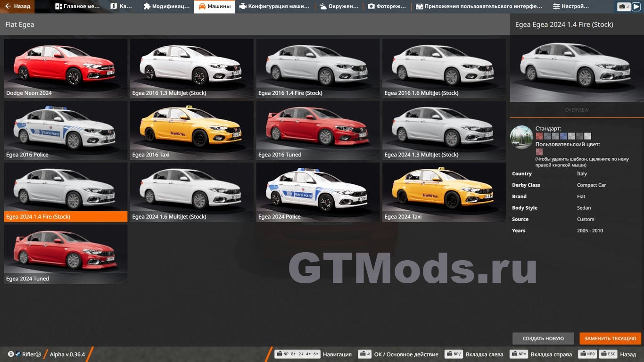Click the globe icon in status bar

click(10, 354)
